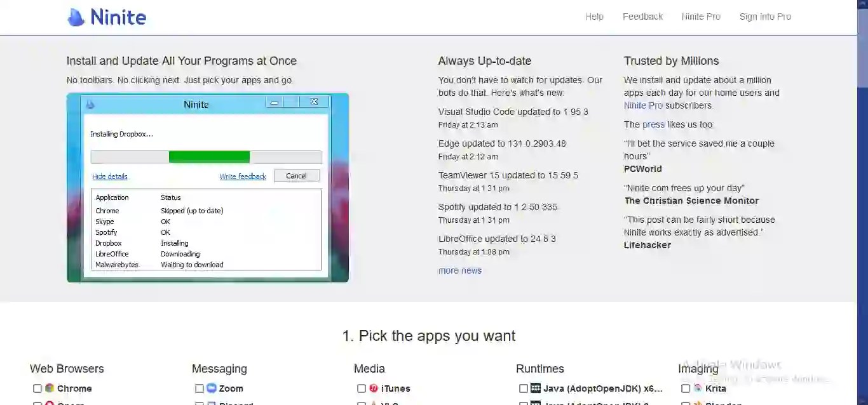Screen dimensions: 868x405
Task: Click the 'Install and Update All Your Programs' heading
Action: pyautogui.click(x=182, y=61)
